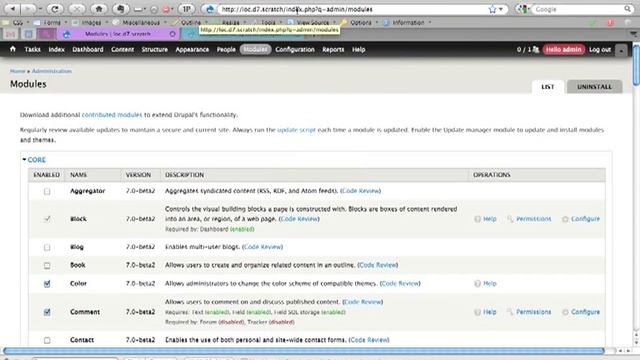640x360 pixels.
Task: Click the browser forward arrow button
Action: coord(29,9)
